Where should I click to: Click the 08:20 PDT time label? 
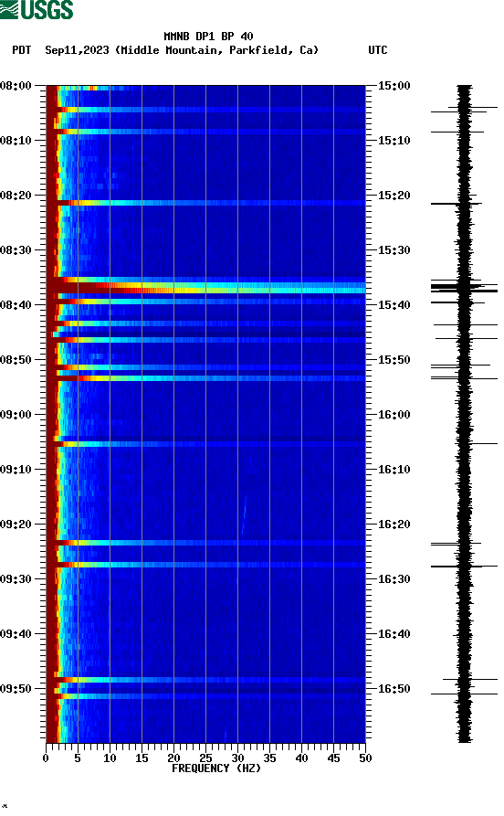[x=16, y=196]
